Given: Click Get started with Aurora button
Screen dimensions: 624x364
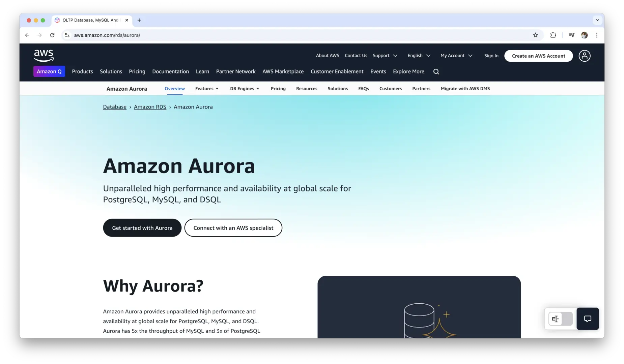Looking at the screenshot, I should [x=142, y=228].
